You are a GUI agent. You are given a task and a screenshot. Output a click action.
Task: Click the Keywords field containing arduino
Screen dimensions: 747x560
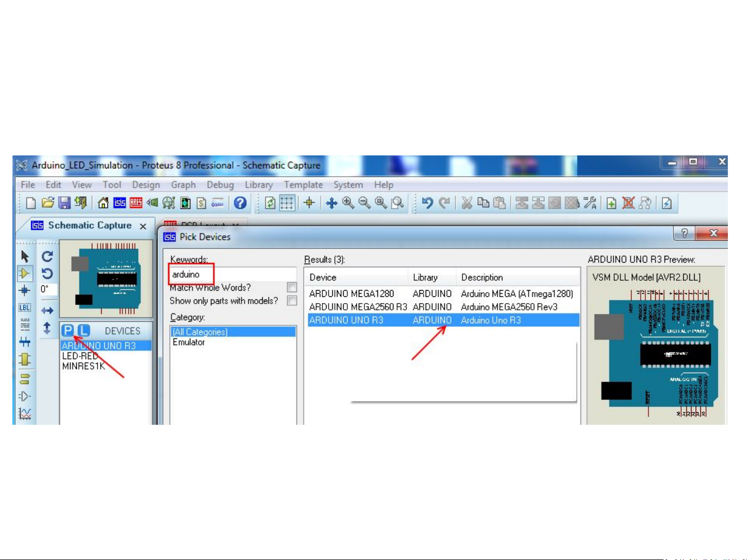coord(233,275)
